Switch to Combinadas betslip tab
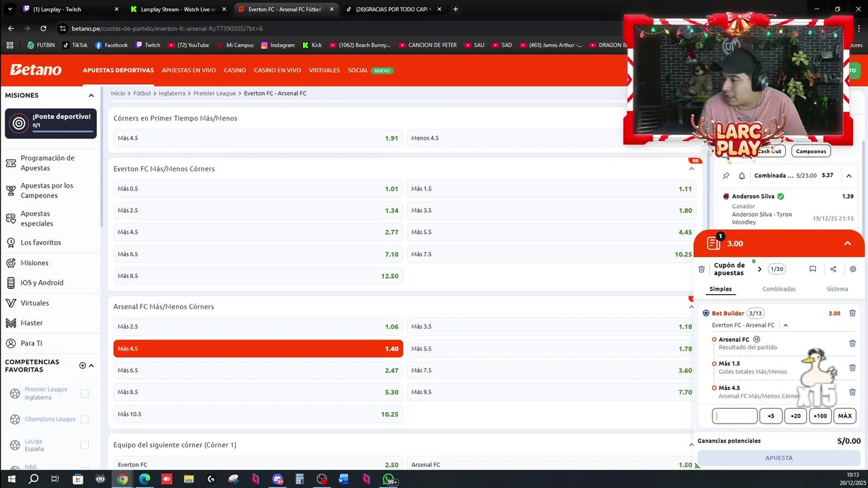This screenshot has height=488, width=868. pyautogui.click(x=778, y=289)
